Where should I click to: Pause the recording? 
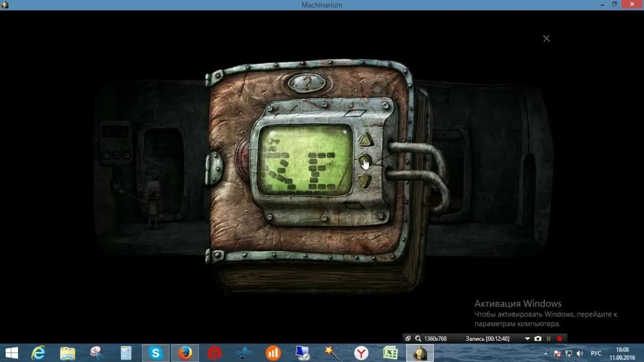pyautogui.click(x=549, y=339)
